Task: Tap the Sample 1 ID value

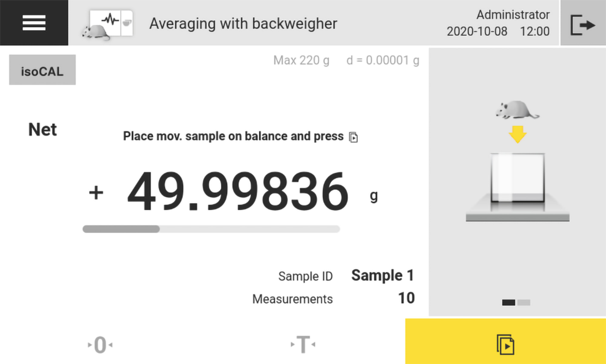Action: (x=382, y=276)
